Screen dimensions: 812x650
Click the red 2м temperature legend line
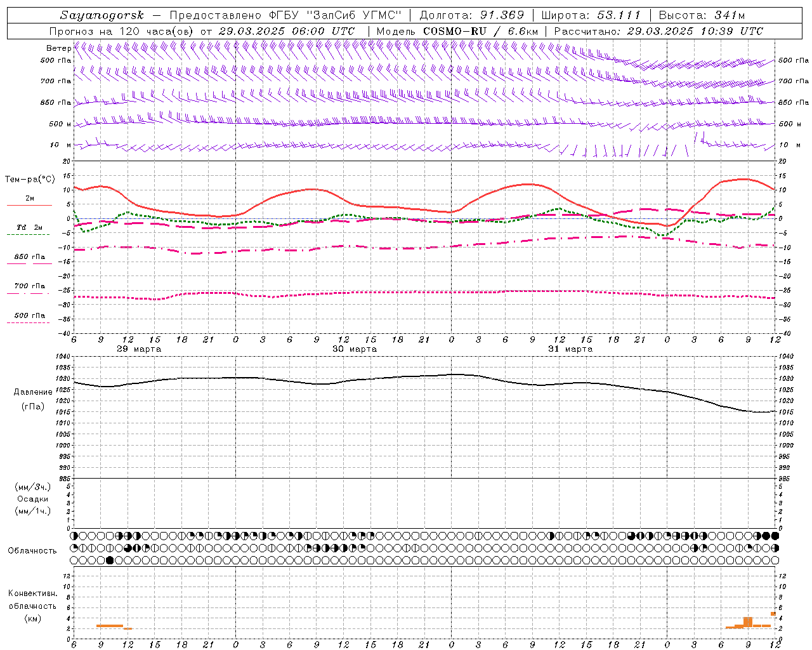coord(29,205)
